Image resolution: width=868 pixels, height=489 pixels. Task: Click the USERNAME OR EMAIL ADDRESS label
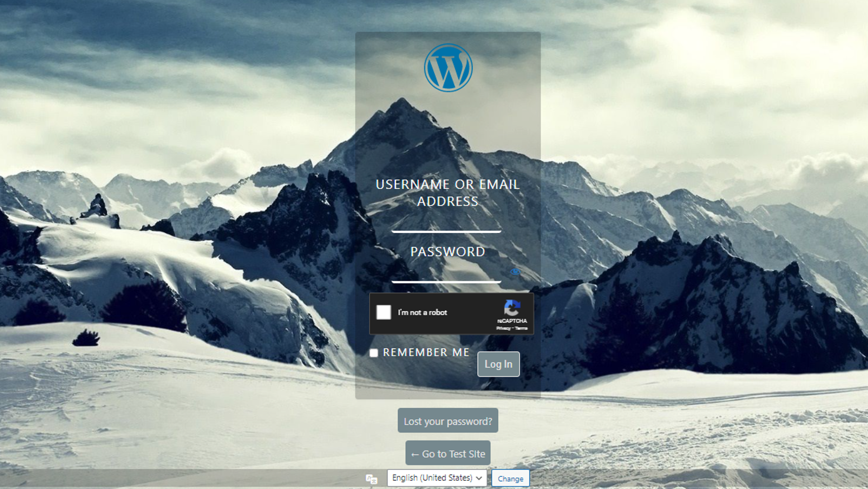click(x=448, y=192)
